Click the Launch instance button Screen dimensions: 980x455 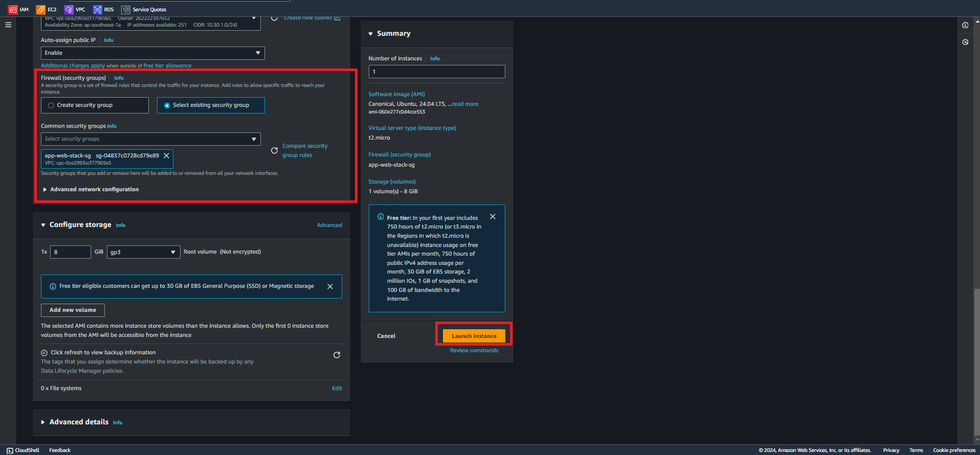[x=474, y=336]
